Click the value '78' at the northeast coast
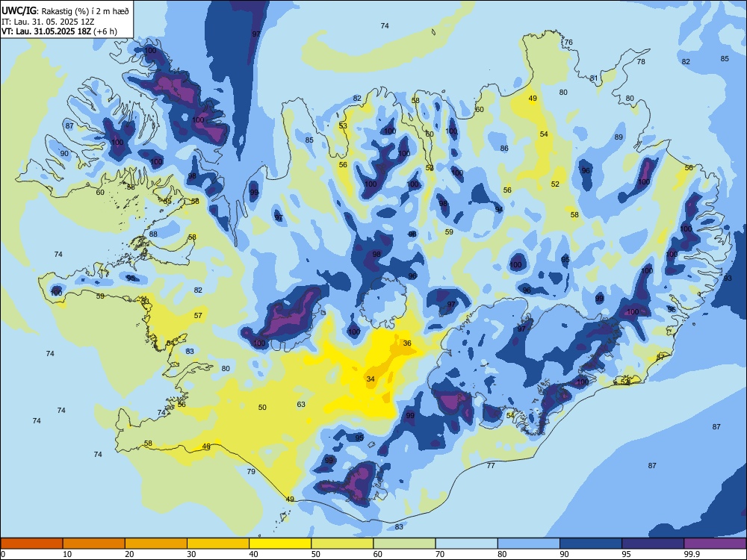 click(641, 61)
